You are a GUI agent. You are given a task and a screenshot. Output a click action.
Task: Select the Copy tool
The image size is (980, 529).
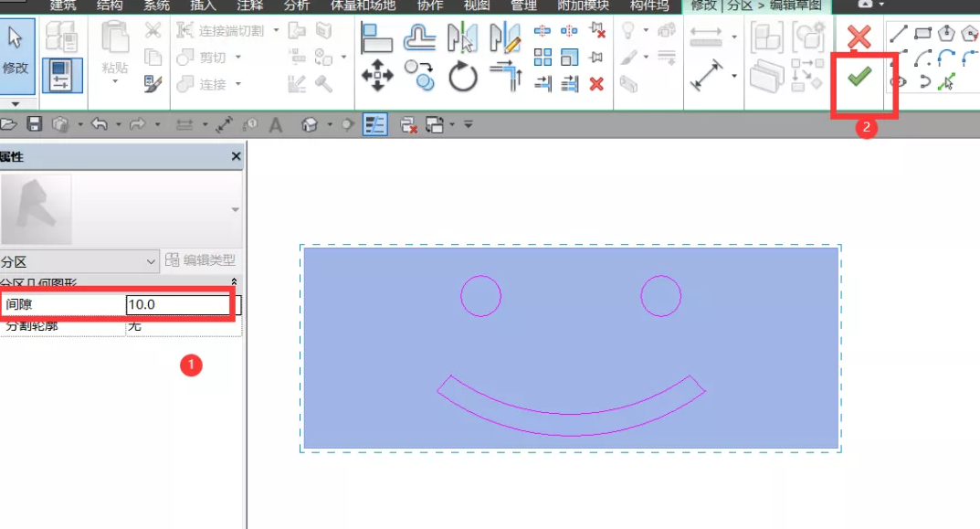(x=418, y=76)
